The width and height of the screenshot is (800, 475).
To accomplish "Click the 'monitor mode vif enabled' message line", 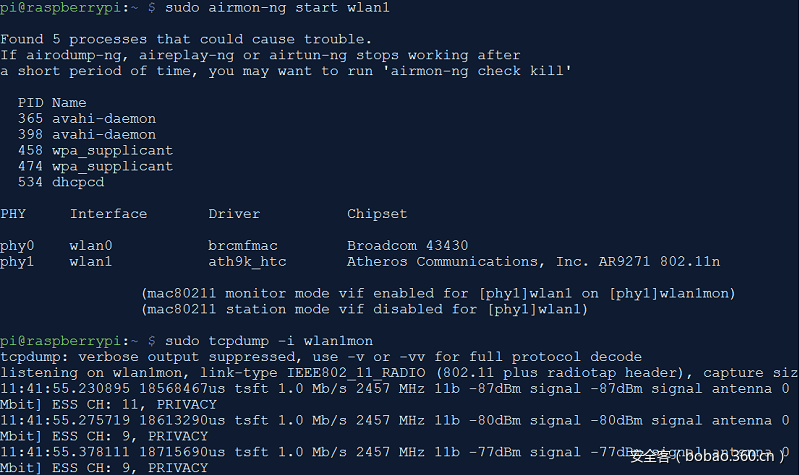I will pos(439,294).
